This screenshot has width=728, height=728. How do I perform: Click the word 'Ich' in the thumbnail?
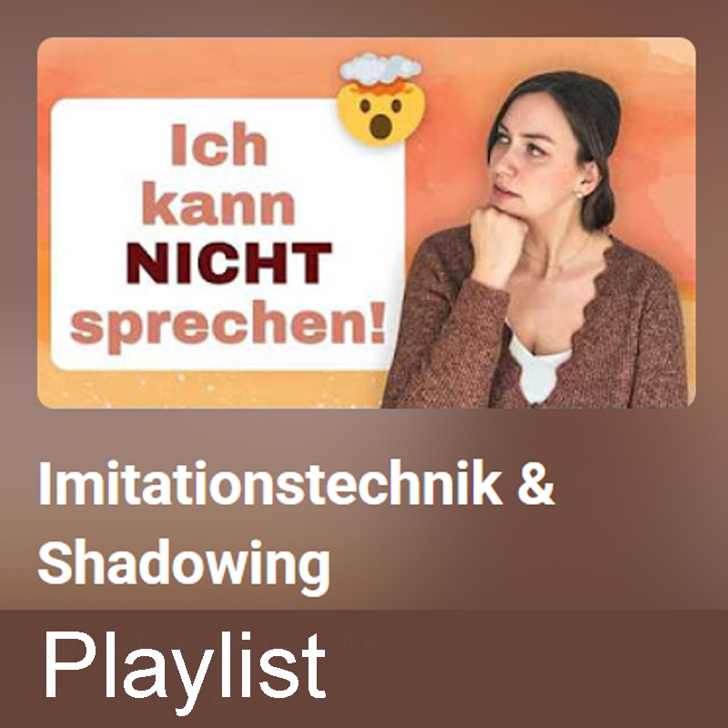(218, 144)
